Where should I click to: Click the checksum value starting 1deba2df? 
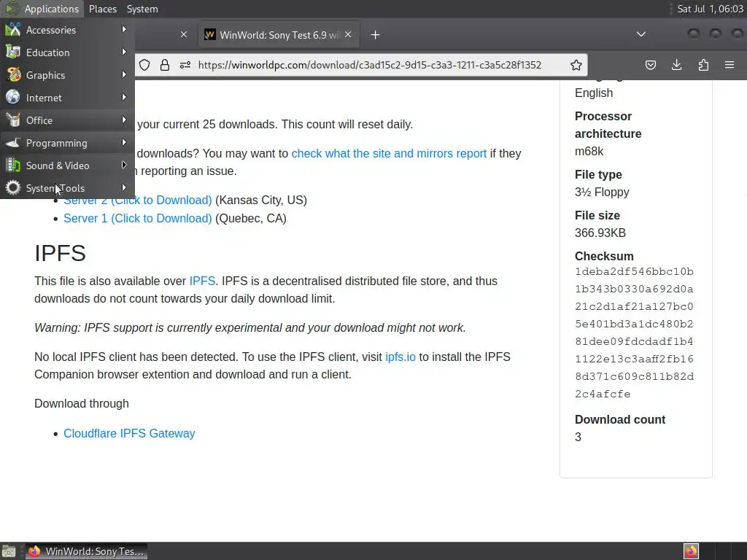click(x=634, y=332)
